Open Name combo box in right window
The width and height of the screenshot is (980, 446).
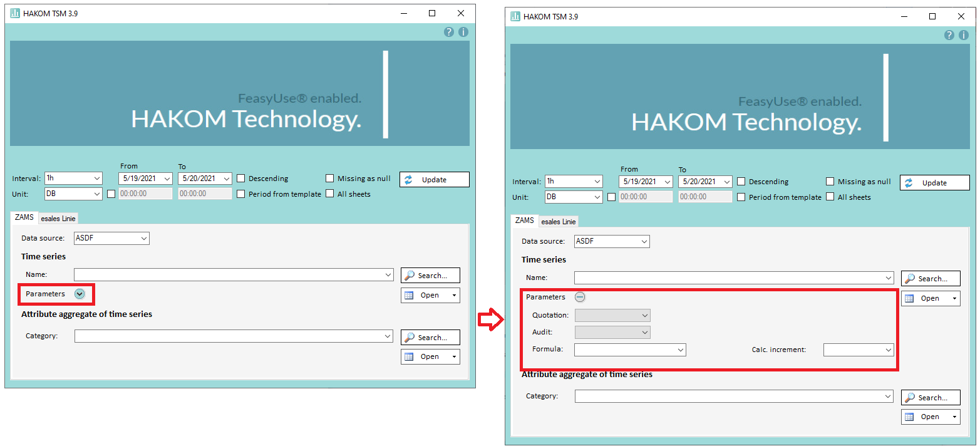(734, 277)
